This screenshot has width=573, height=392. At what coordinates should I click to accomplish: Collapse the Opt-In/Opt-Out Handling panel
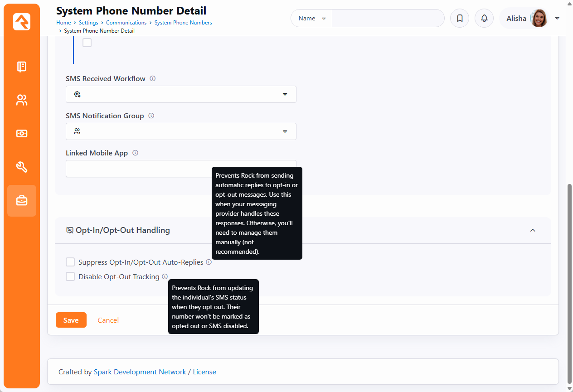click(533, 230)
